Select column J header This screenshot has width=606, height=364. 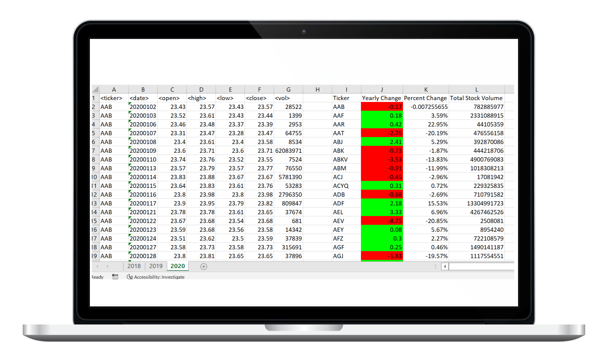[382, 89]
